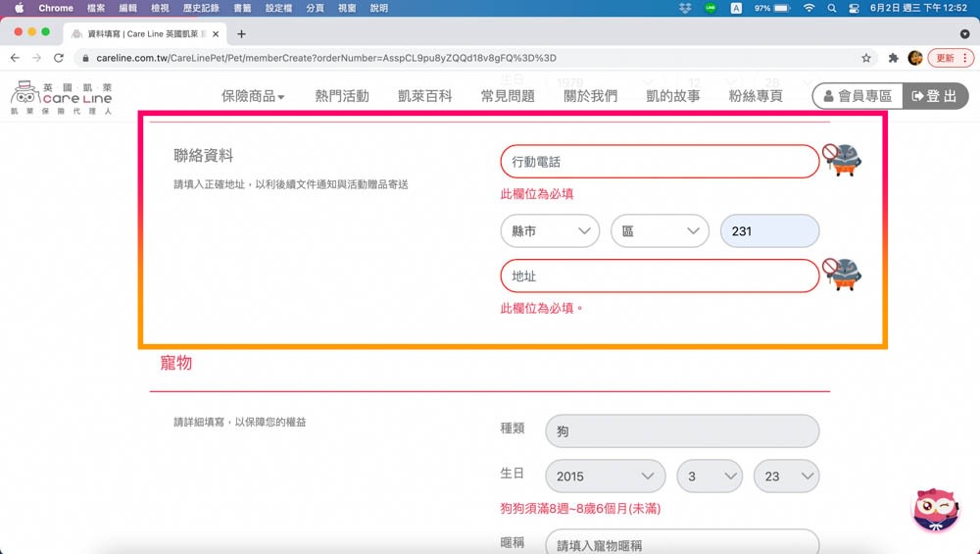
Task: Open Chrome extensions puzzle icon
Action: click(893, 58)
